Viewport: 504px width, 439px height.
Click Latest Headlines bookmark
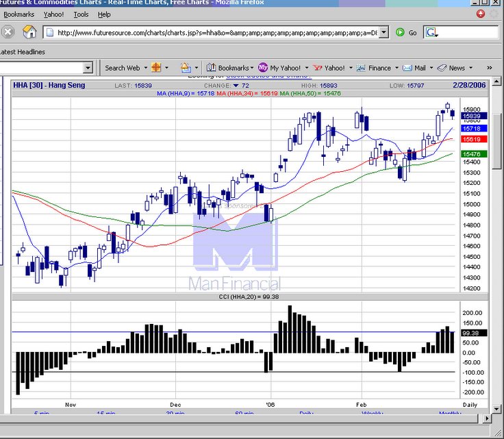(22, 52)
